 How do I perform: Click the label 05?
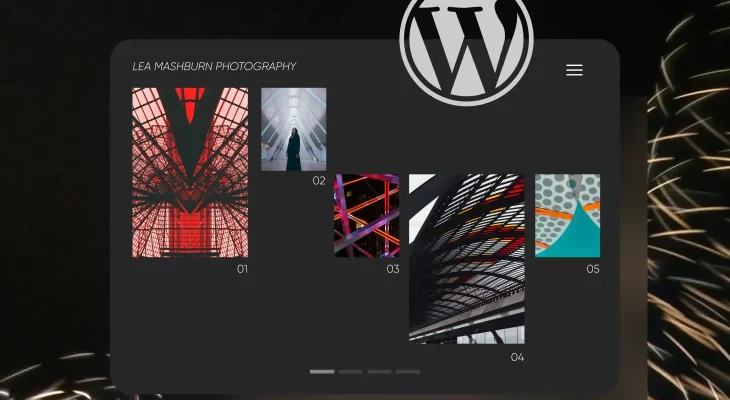pos(593,269)
